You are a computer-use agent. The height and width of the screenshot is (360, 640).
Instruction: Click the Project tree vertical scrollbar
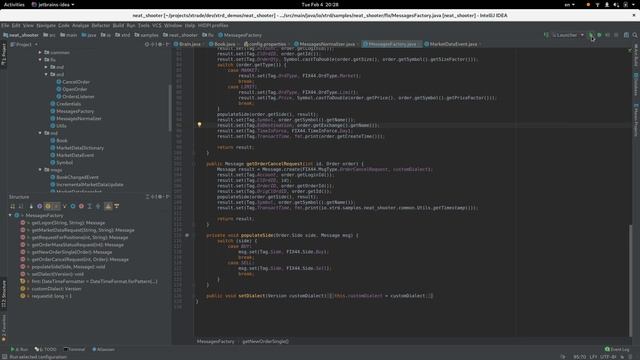coord(169,108)
